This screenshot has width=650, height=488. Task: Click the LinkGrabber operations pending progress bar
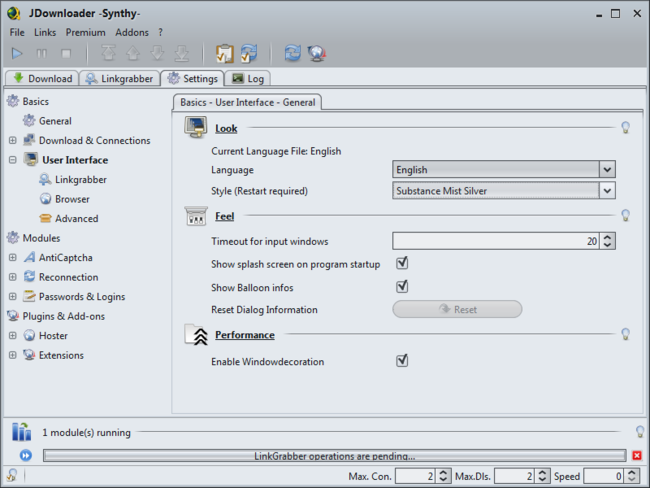pyautogui.click(x=335, y=456)
